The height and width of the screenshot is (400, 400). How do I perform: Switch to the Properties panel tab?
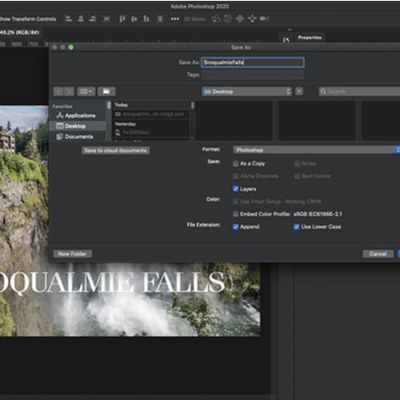310,38
